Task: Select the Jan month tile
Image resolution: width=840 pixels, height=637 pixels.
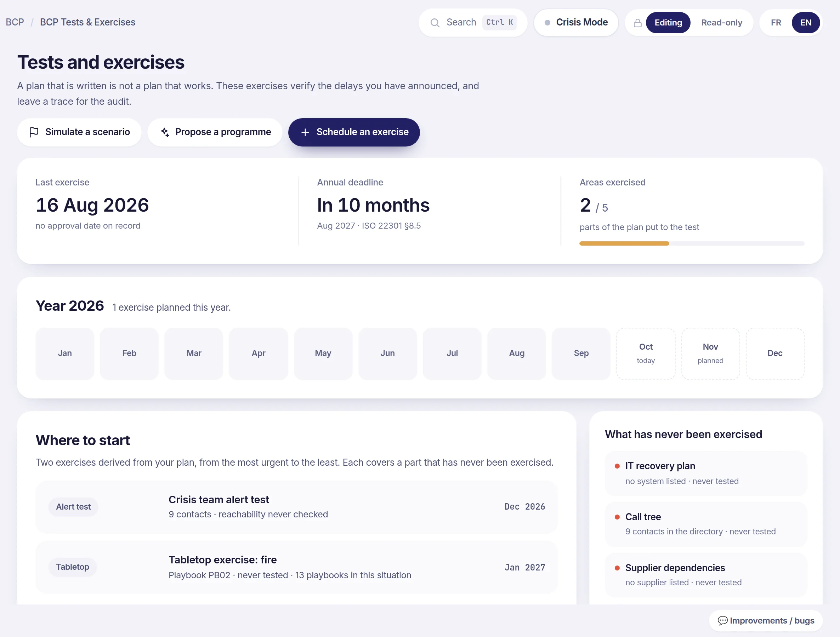Action: click(64, 354)
